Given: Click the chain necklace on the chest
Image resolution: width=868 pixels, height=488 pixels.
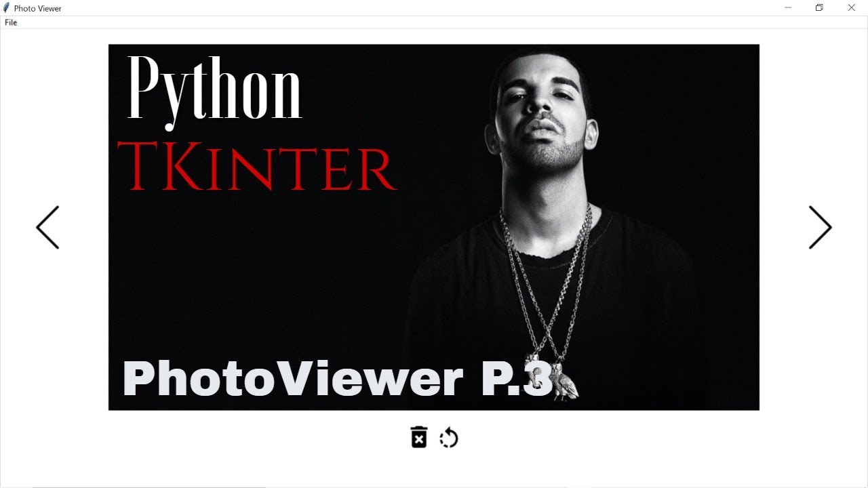Looking at the screenshot, I should click(x=546, y=285).
